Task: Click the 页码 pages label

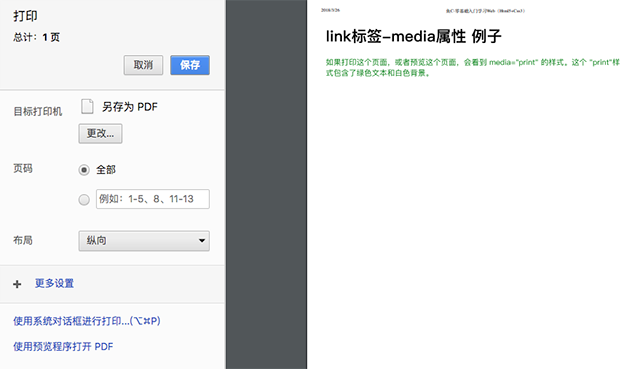Action: [23, 169]
